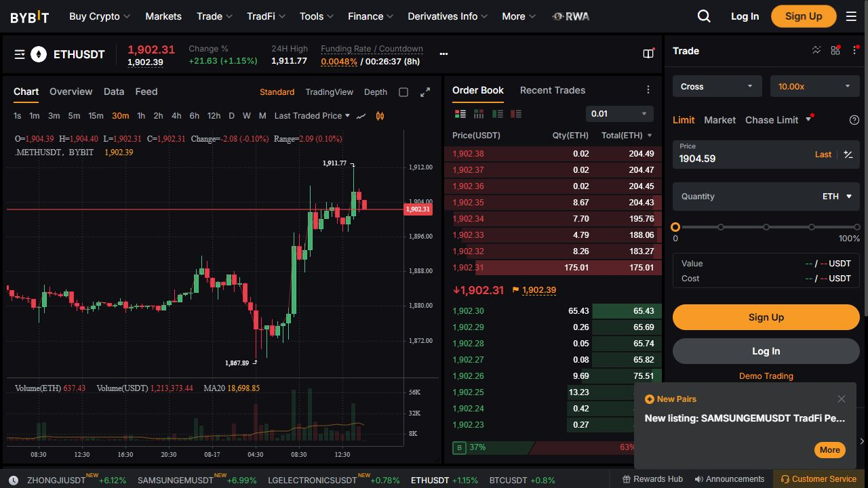Switch to the Overview tab
Image resolution: width=868 pixels, height=488 pixels.
[x=71, y=91]
